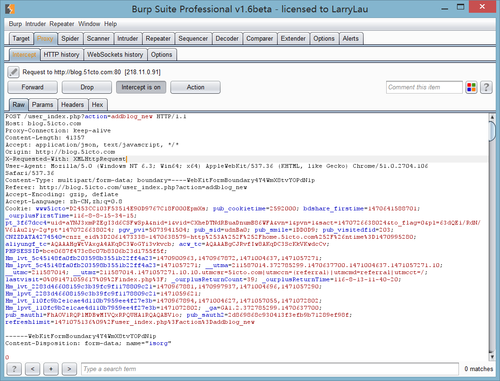The height and width of the screenshot is (381, 500).
Task: Select the Raw view tab
Action: (19, 105)
